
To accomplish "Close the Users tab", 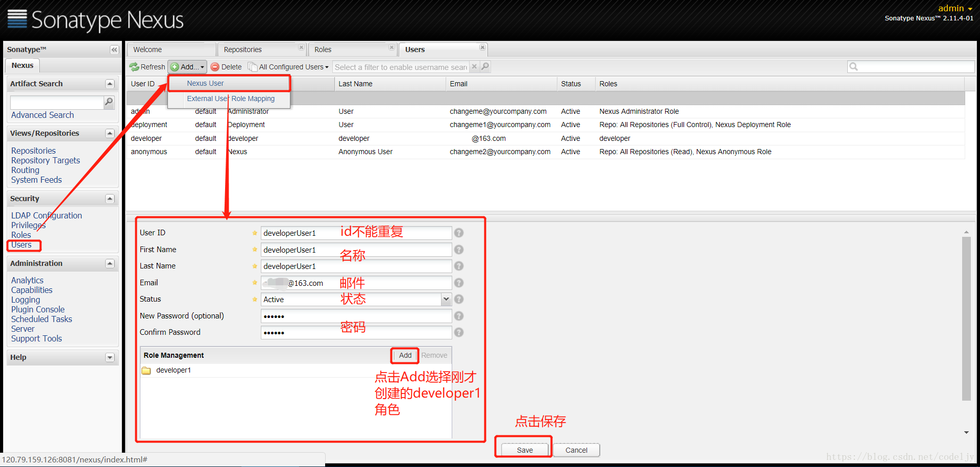I will pyautogui.click(x=482, y=47).
